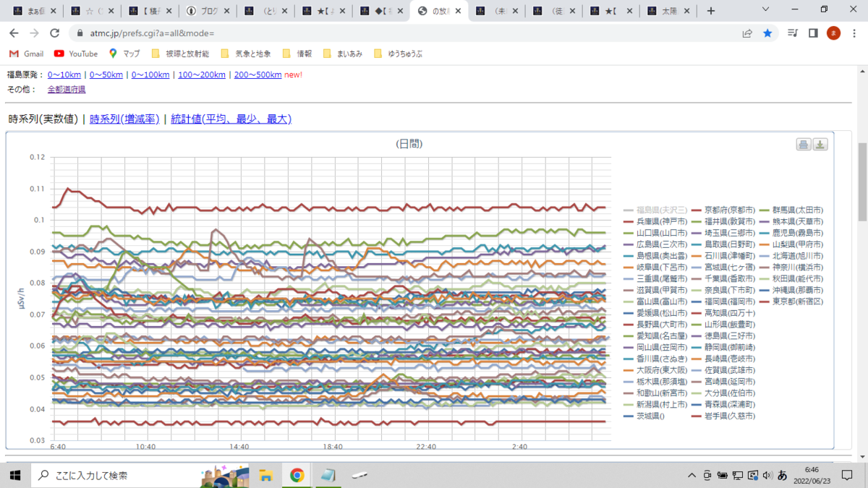Viewport: 868px width, 488px height.
Task: Open Chrome side panel icon
Action: 813,33
